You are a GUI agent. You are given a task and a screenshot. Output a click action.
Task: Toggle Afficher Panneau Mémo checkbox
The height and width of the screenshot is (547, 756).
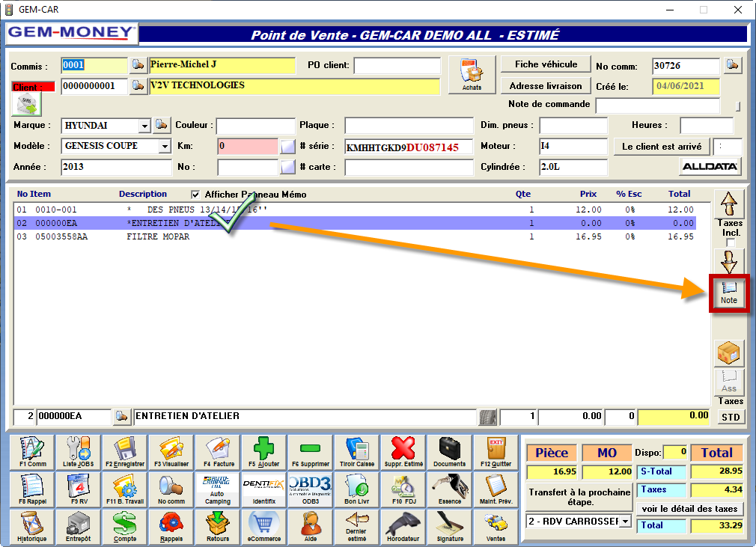click(195, 195)
